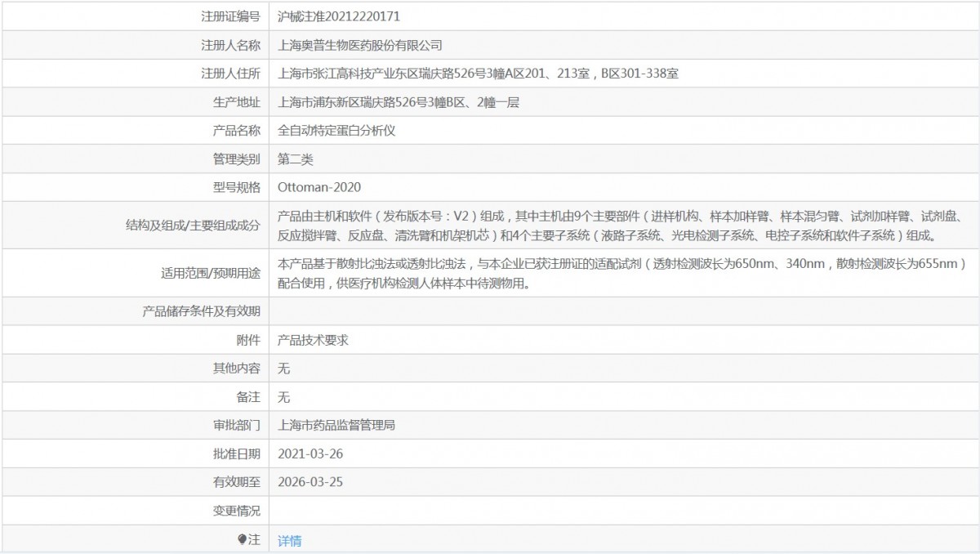Viewport: 980px width, 554px height.
Task: Select the 上海市药品监督管理局 value
Action: click(336, 426)
